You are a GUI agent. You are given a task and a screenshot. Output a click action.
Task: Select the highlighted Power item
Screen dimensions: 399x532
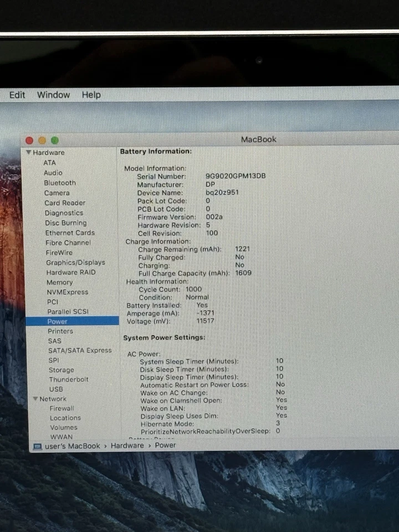pos(73,321)
